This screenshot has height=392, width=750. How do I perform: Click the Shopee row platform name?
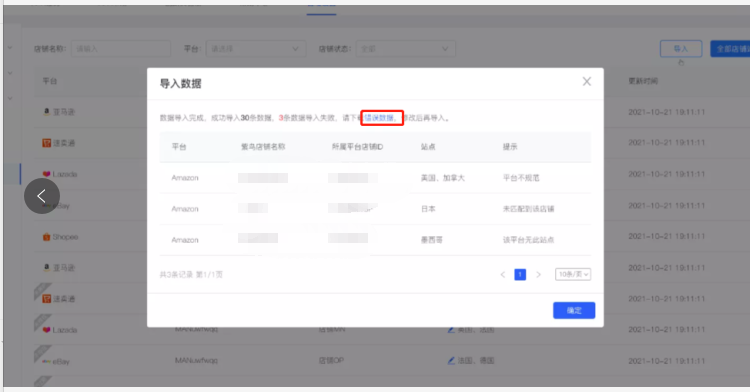(65, 237)
